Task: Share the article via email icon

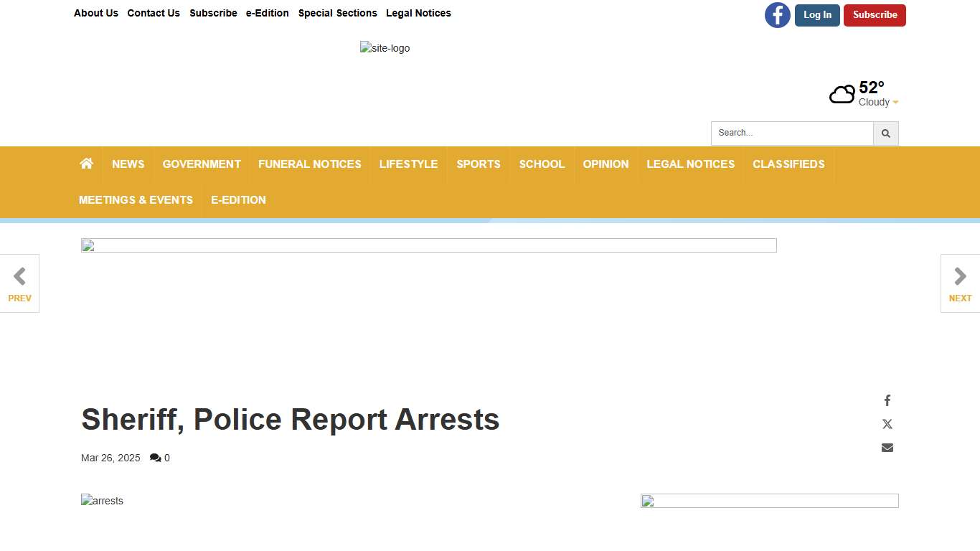Action: (x=887, y=447)
